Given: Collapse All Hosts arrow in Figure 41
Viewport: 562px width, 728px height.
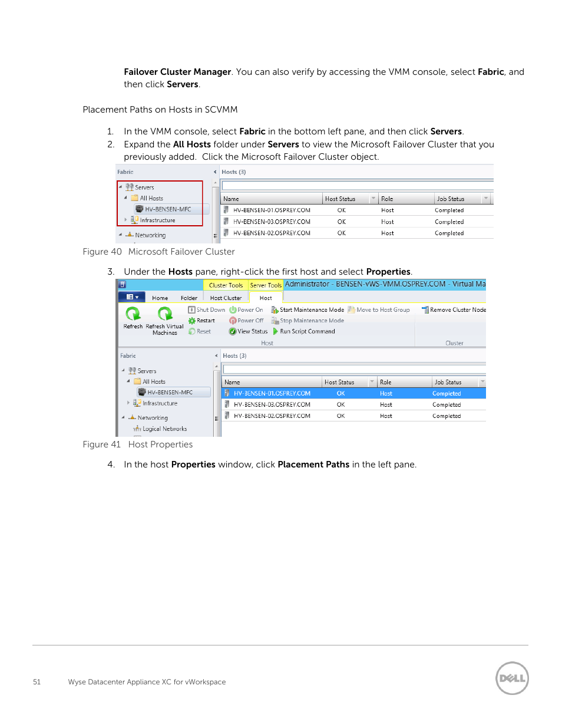Looking at the screenshot, I should (128, 381).
